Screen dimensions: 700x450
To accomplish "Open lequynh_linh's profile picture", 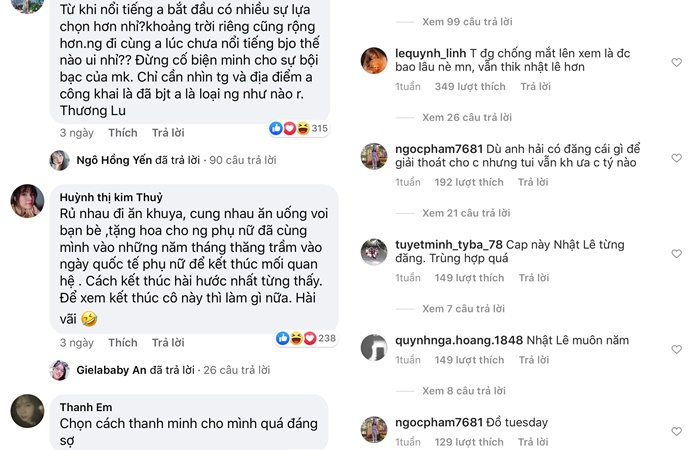I will [x=374, y=61].
